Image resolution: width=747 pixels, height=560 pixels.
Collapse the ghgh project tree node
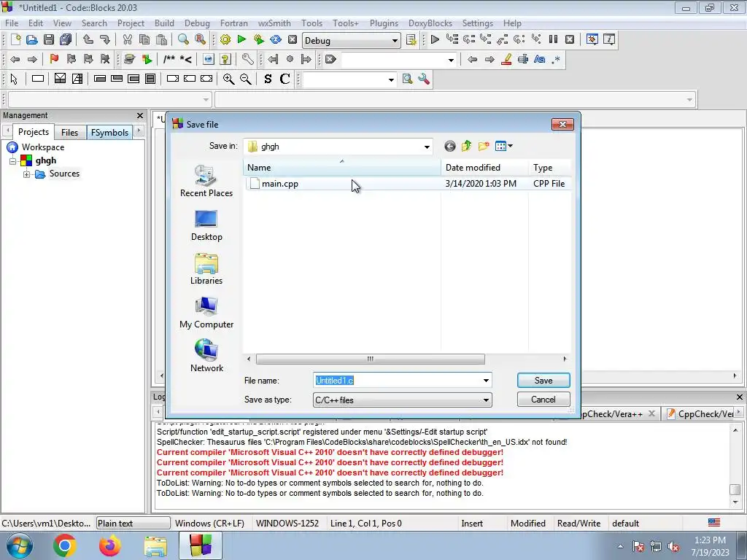click(x=13, y=161)
